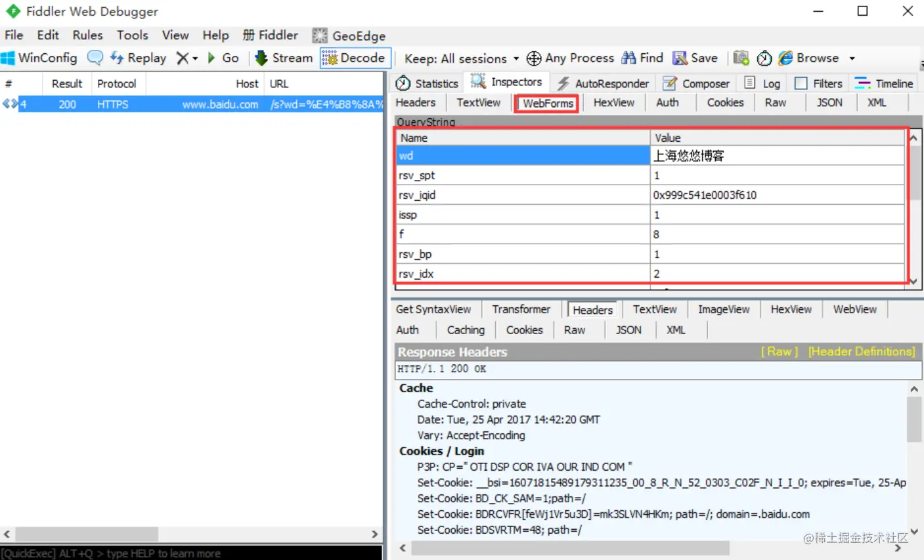924x560 pixels.
Task: Toggle Stream mode on the toolbar
Action: (284, 58)
